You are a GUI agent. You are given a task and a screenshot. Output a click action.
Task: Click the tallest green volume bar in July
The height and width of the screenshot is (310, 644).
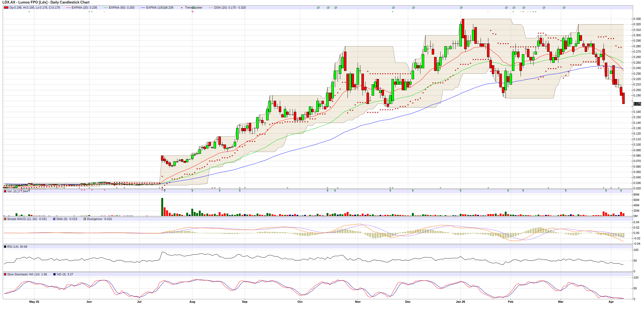[x=162, y=207]
